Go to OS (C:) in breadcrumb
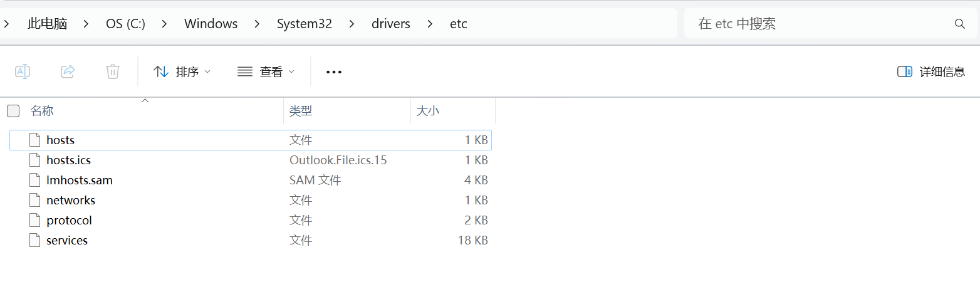This screenshot has width=980, height=294. [x=125, y=24]
